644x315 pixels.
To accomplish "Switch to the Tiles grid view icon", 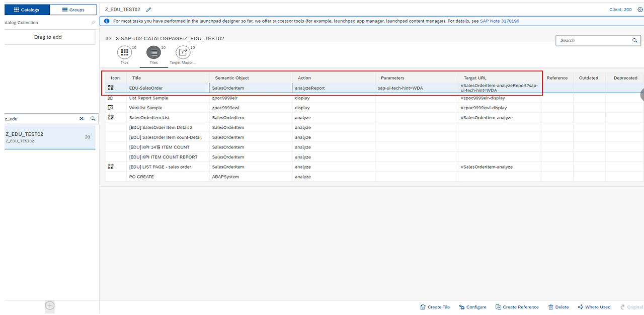I will (x=124, y=52).
